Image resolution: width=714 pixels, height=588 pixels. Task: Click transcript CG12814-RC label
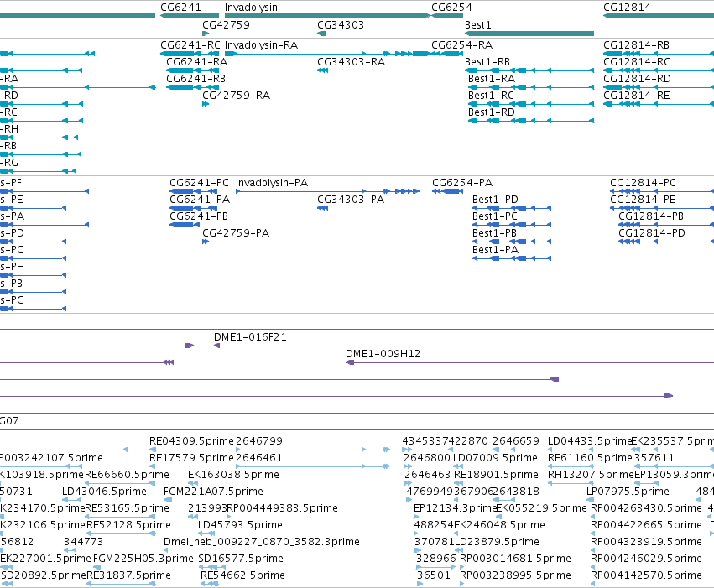point(637,62)
